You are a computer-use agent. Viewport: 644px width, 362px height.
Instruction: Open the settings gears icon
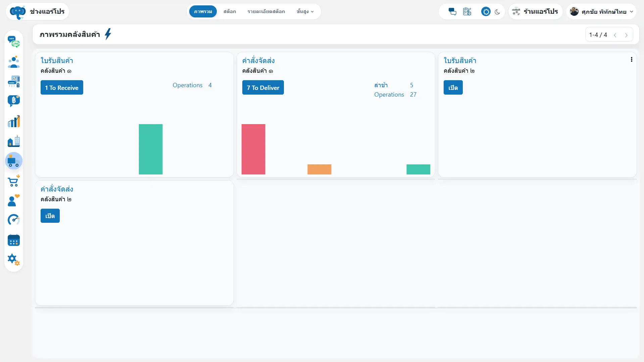click(14, 260)
